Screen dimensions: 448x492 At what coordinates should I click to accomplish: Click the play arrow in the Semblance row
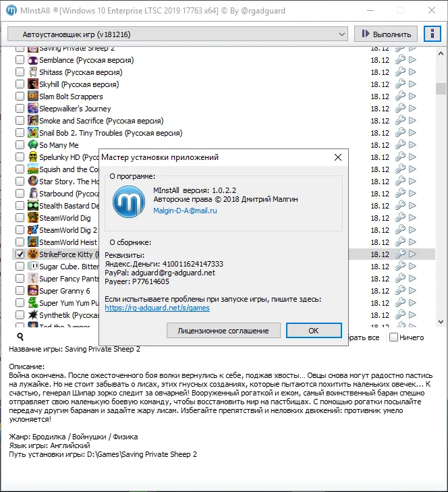tap(412, 60)
